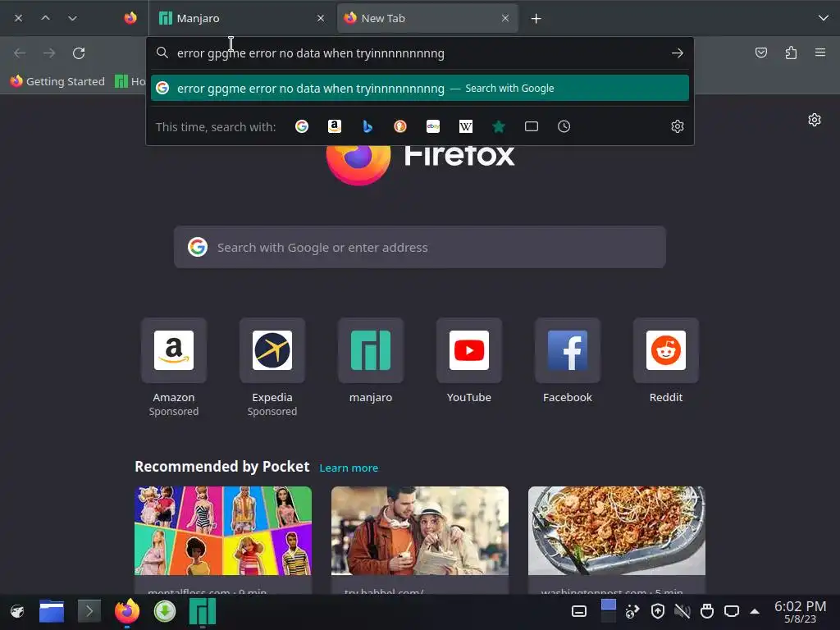Click the Go arrow in the address bar
This screenshot has width=840, height=630.
point(677,53)
